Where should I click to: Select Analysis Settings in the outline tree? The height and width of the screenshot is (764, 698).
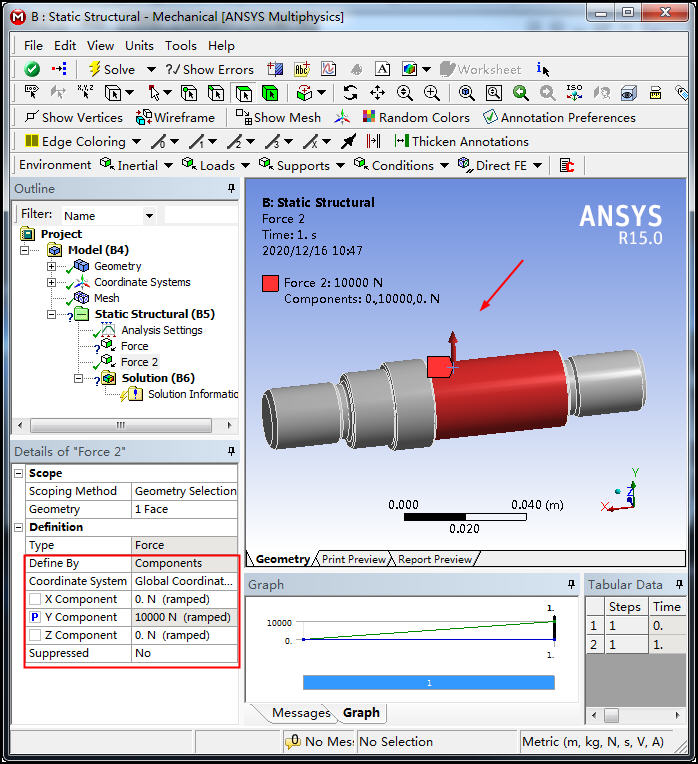coord(161,330)
